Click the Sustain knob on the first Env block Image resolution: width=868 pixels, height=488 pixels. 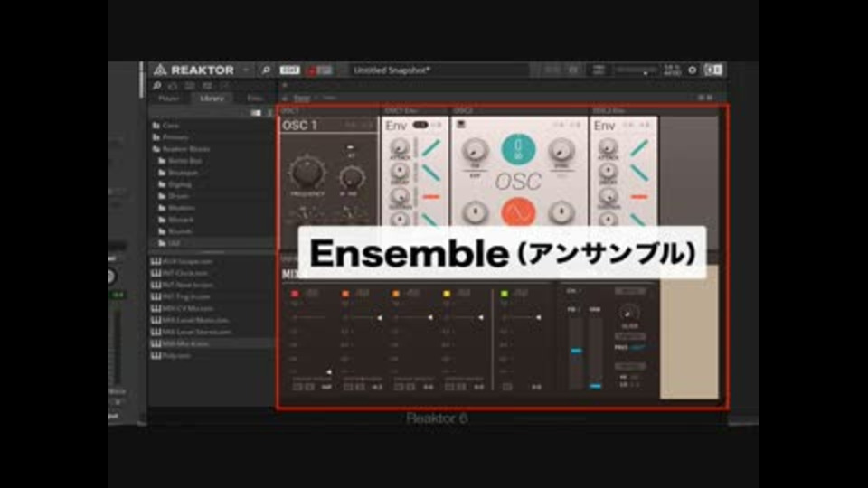(399, 195)
